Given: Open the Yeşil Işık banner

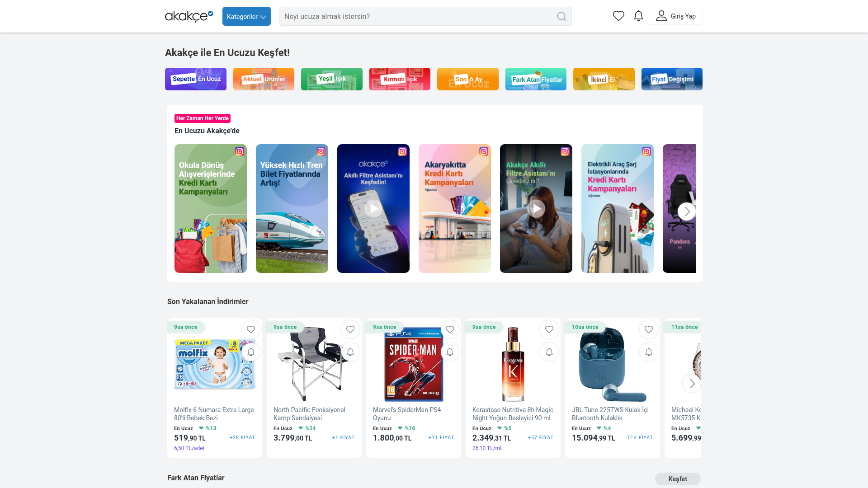Looking at the screenshot, I should click(332, 79).
